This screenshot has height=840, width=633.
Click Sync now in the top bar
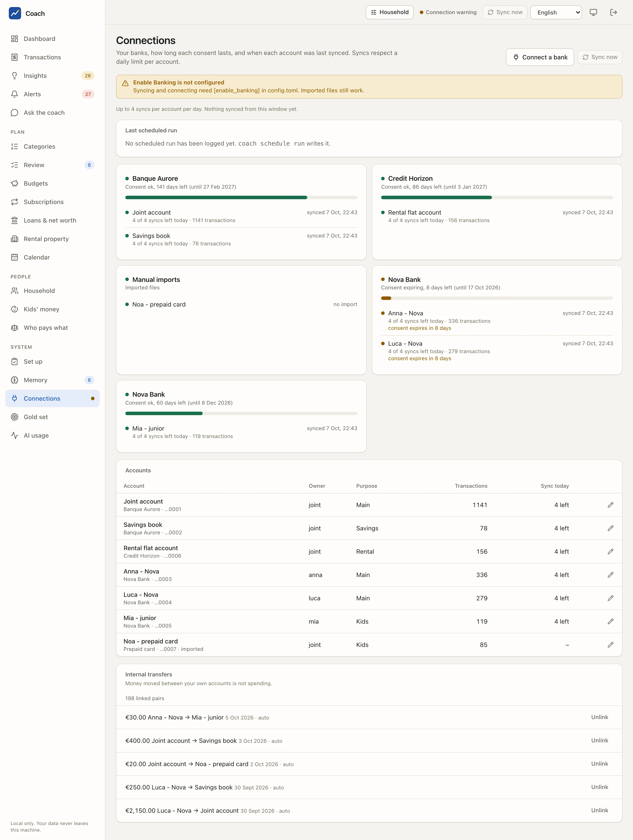tap(505, 13)
